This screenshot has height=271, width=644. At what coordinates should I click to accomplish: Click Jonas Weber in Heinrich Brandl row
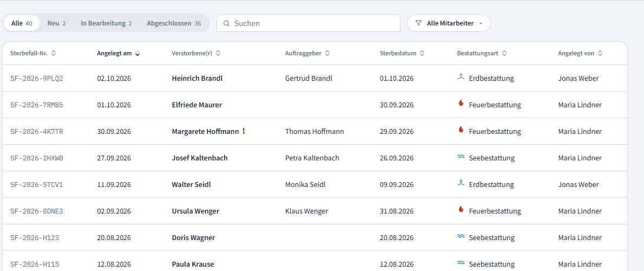[579, 78]
